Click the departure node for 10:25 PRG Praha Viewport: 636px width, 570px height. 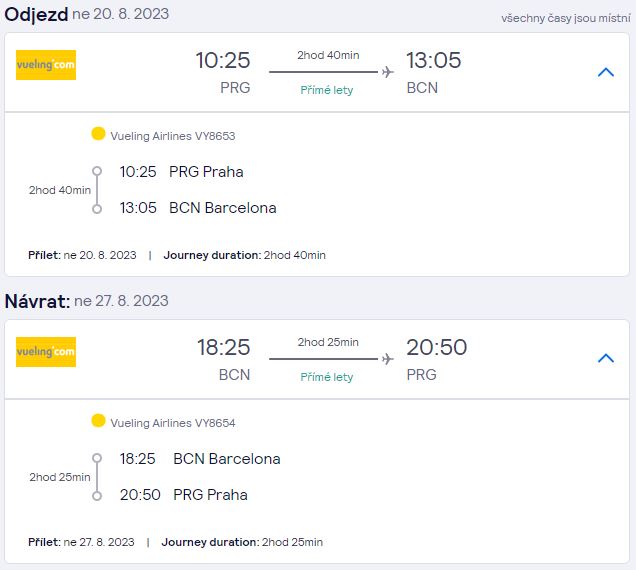[97, 171]
